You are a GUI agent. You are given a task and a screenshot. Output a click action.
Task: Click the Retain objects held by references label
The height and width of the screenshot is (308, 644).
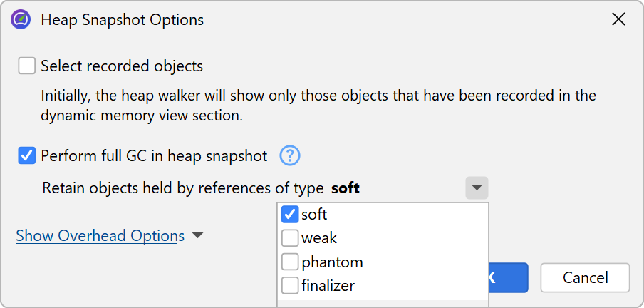(184, 189)
